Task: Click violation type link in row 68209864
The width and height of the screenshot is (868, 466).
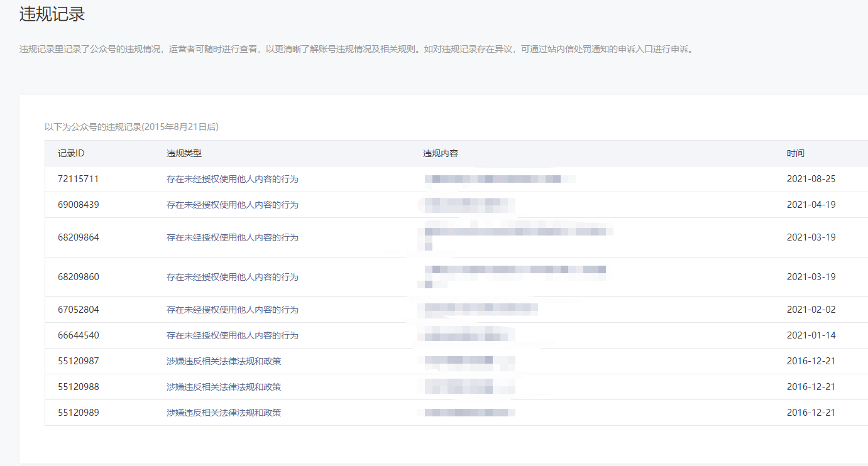Action: 232,237
